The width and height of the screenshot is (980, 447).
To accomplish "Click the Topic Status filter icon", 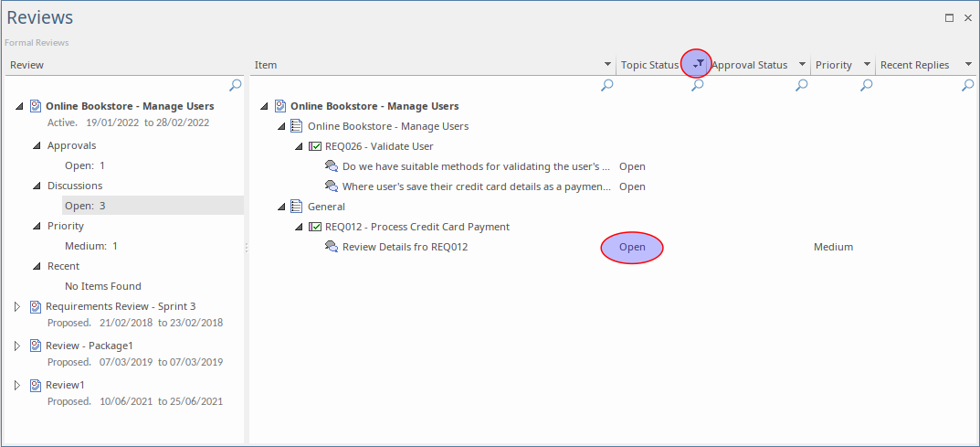I will coord(697,64).
